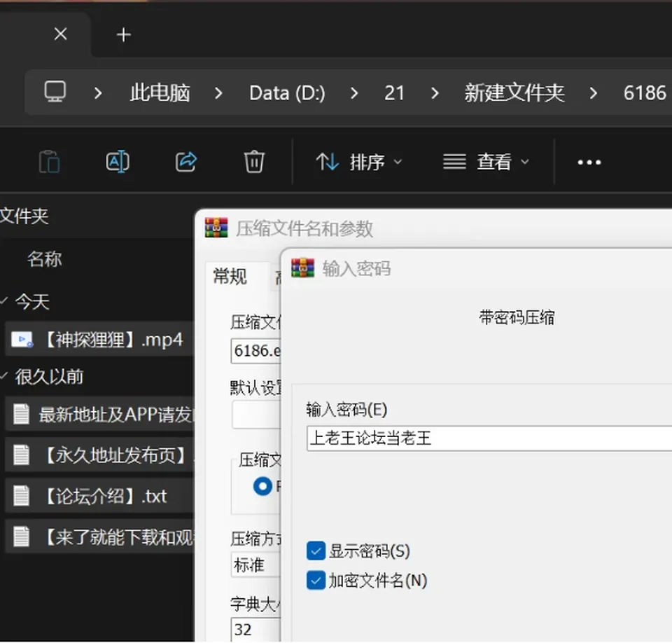Select the 【来了就能下载和观…】 file

coord(99,537)
